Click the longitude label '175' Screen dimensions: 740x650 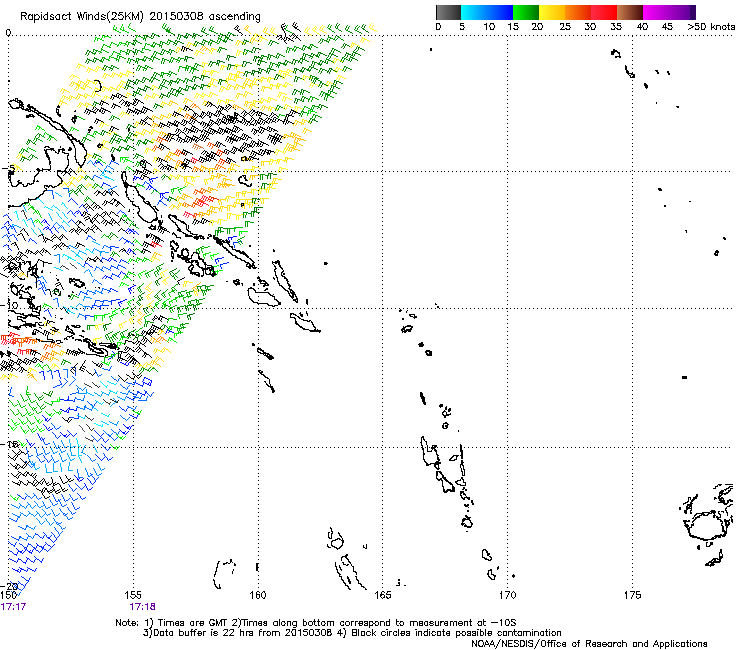coord(632,595)
